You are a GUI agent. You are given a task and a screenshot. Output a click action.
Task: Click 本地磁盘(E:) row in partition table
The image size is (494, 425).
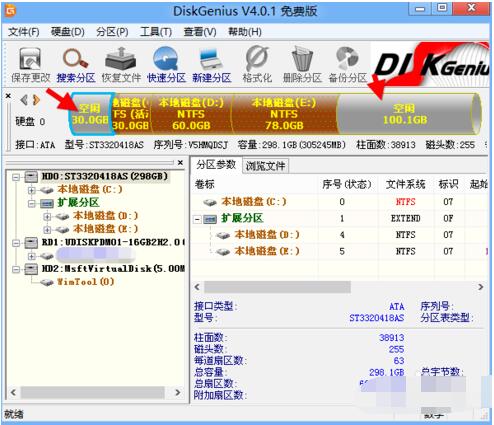point(340,251)
